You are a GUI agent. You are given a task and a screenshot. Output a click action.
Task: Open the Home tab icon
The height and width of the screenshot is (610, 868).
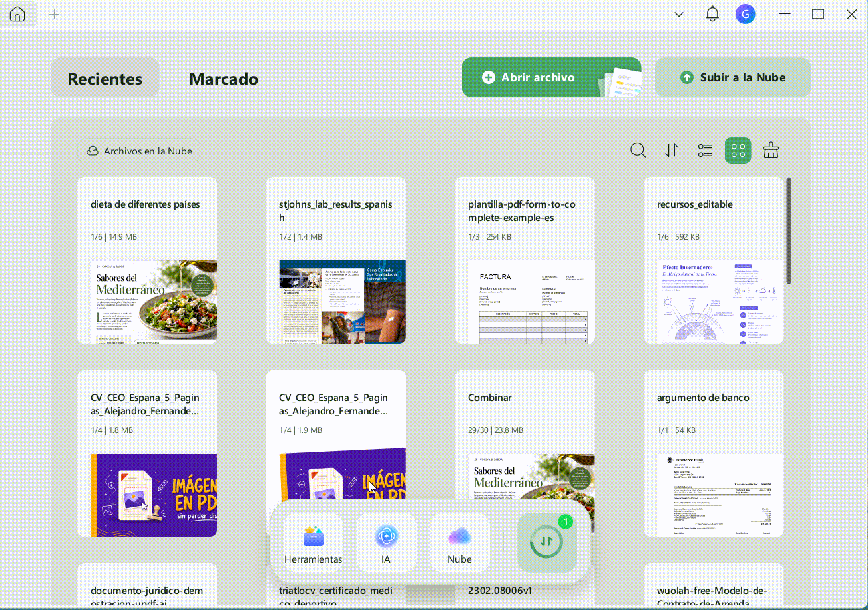tap(17, 14)
